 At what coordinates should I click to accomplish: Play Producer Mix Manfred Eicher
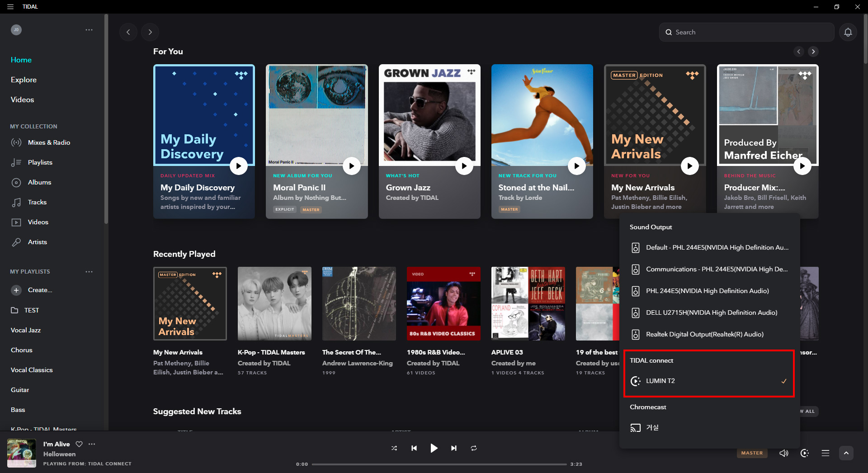802,166
